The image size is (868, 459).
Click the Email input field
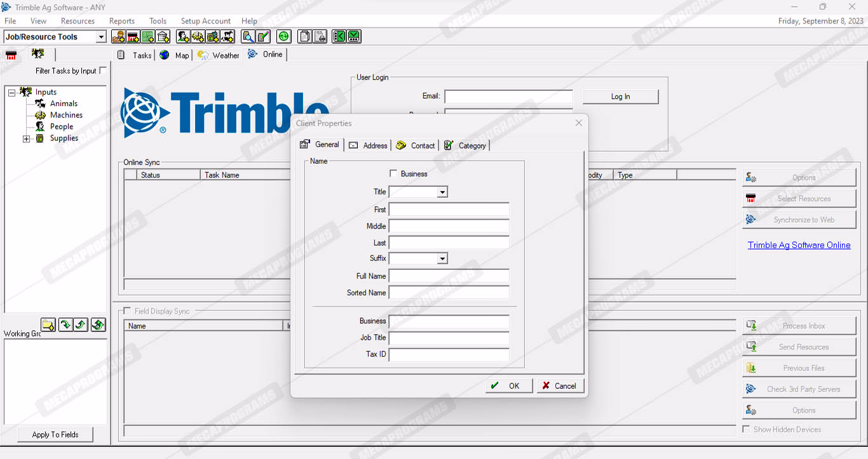508,96
